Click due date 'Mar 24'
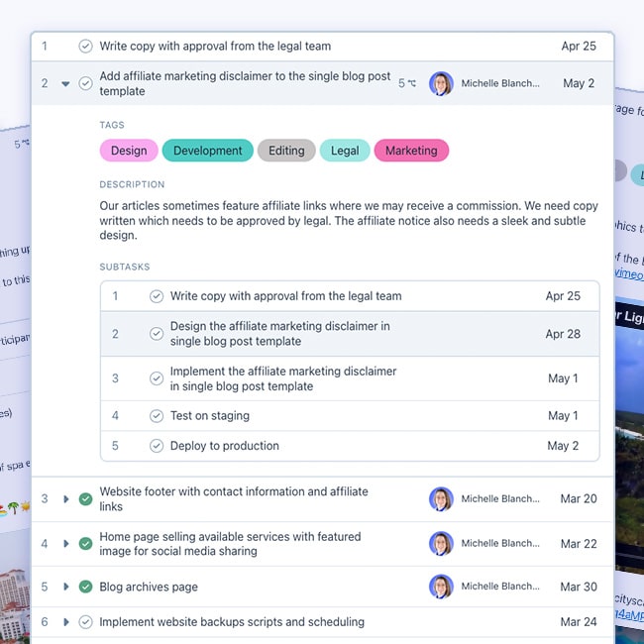 click(x=579, y=622)
